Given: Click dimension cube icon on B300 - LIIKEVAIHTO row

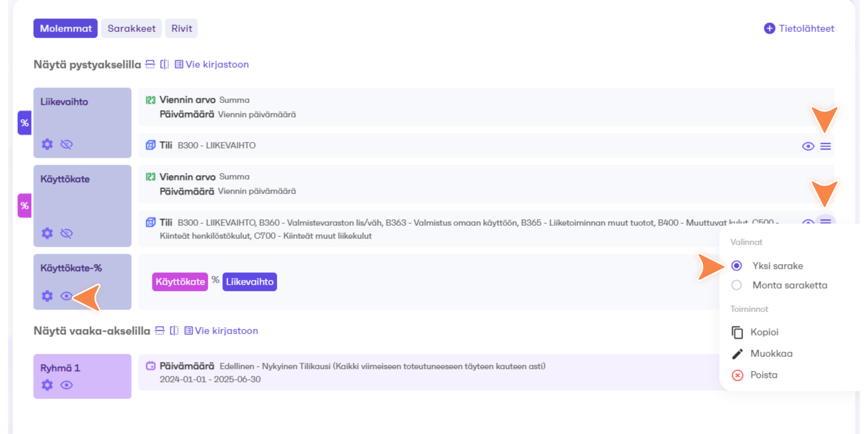Looking at the screenshot, I should coord(150,145).
